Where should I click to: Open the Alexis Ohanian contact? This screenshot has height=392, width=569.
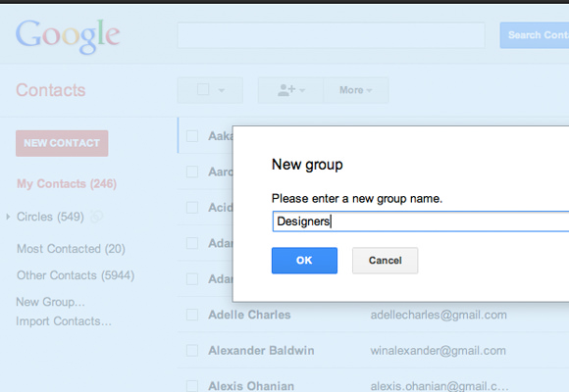(251, 386)
